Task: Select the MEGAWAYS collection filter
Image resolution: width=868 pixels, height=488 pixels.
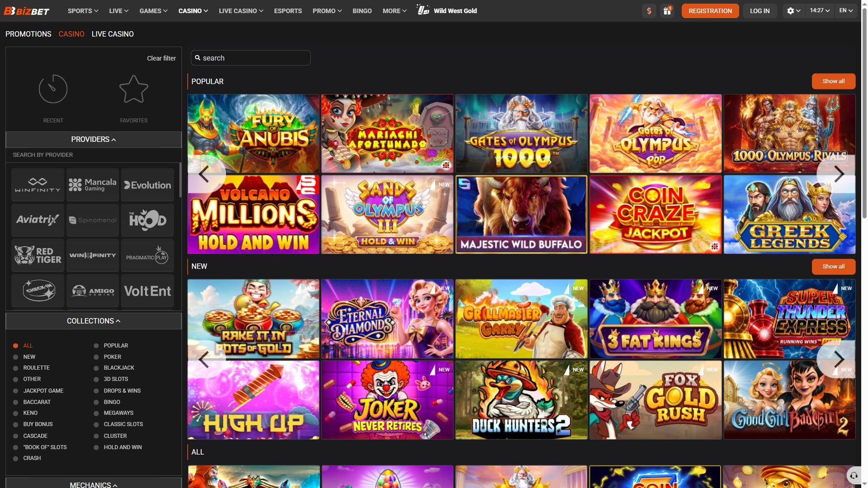Action: pyautogui.click(x=113, y=413)
